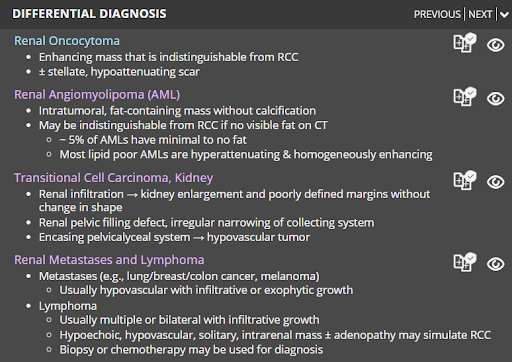This screenshot has width=512, height=362.
Task: Open compare icon for Renal Metastases and Lymphoma
Action: 465,262
